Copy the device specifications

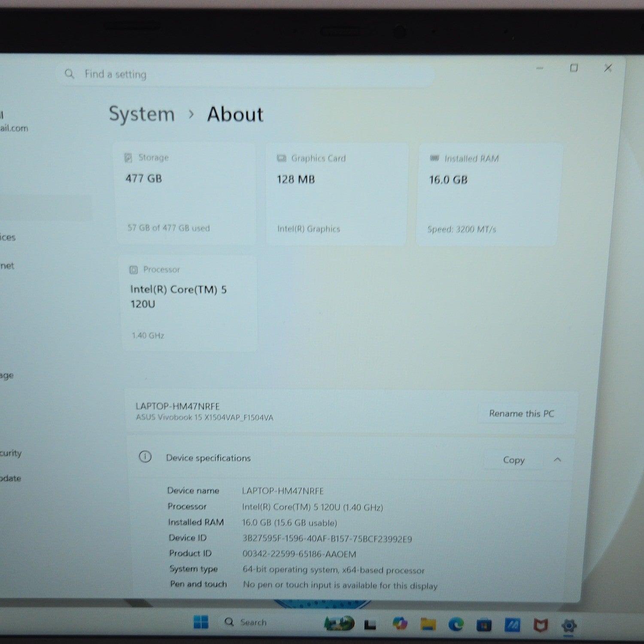pyautogui.click(x=514, y=460)
